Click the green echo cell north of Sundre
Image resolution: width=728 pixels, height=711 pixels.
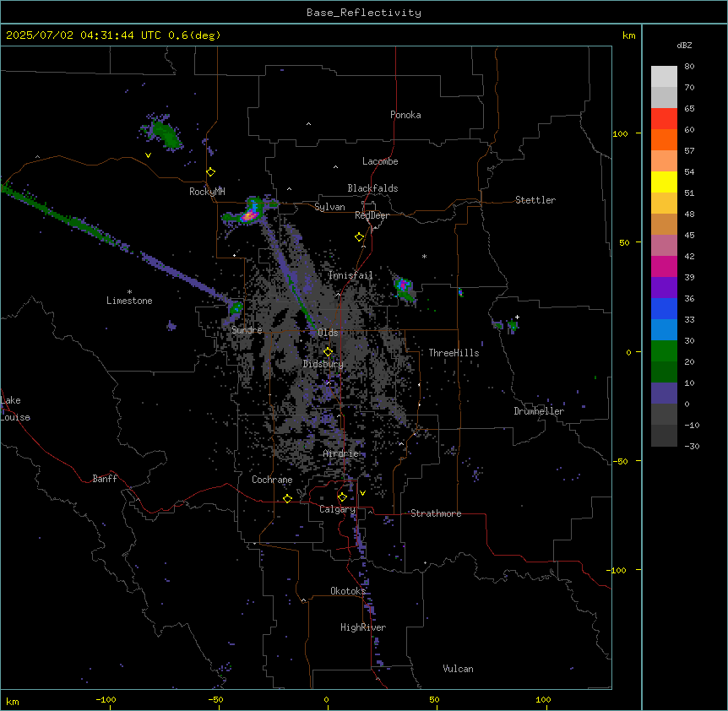(x=236, y=307)
